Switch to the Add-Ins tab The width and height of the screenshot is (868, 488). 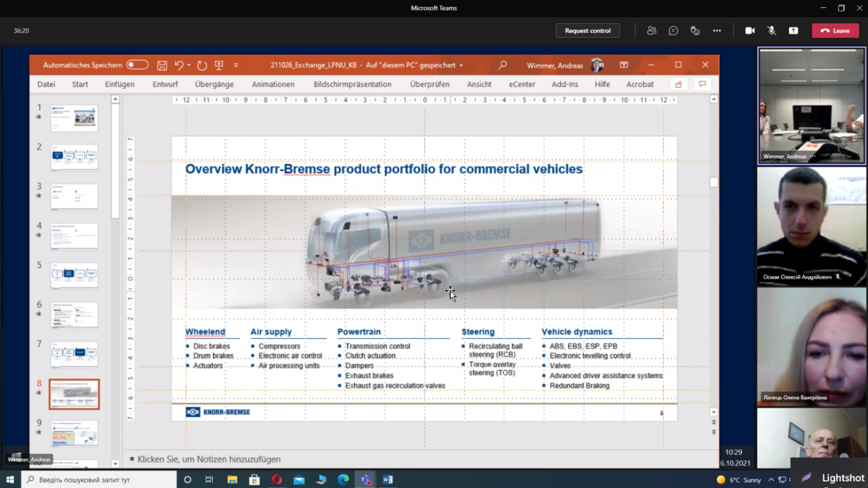(x=565, y=84)
